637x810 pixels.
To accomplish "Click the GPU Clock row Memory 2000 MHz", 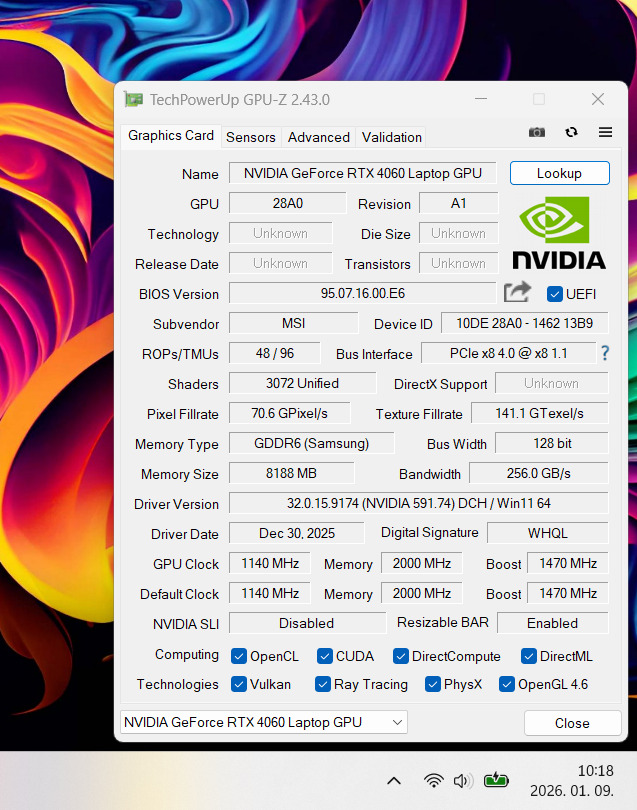I will (422, 563).
